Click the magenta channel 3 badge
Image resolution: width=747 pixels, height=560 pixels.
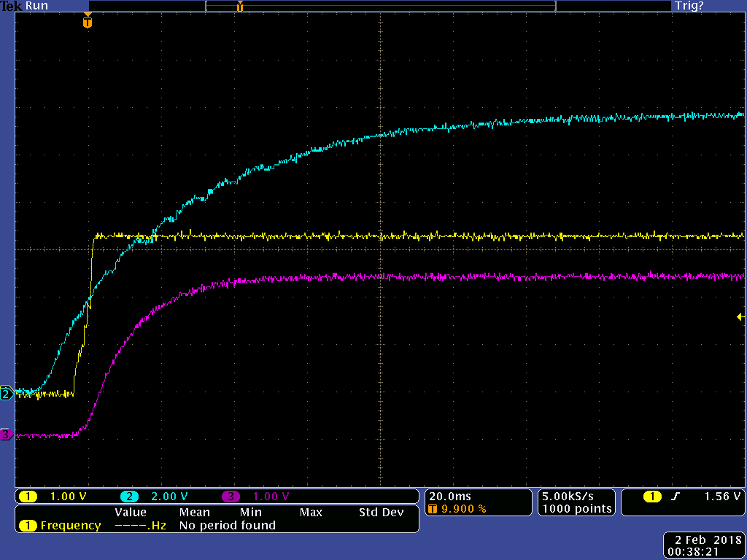pos(231,497)
